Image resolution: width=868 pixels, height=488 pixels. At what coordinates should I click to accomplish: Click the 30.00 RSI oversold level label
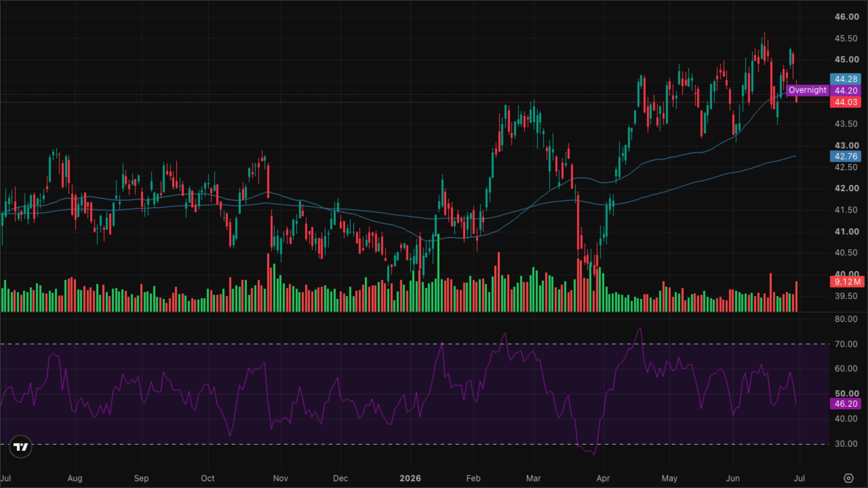coord(846,444)
